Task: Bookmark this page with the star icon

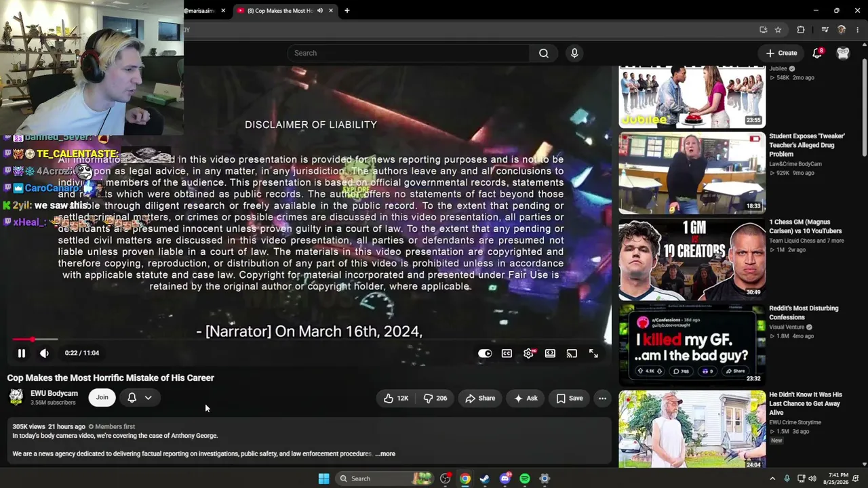Action: coord(778,30)
